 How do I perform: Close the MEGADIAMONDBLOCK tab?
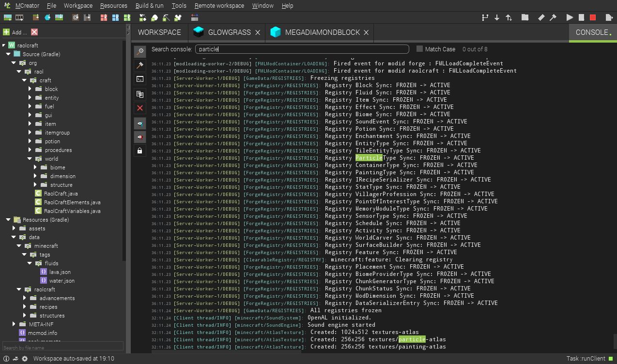(x=366, y=32)
